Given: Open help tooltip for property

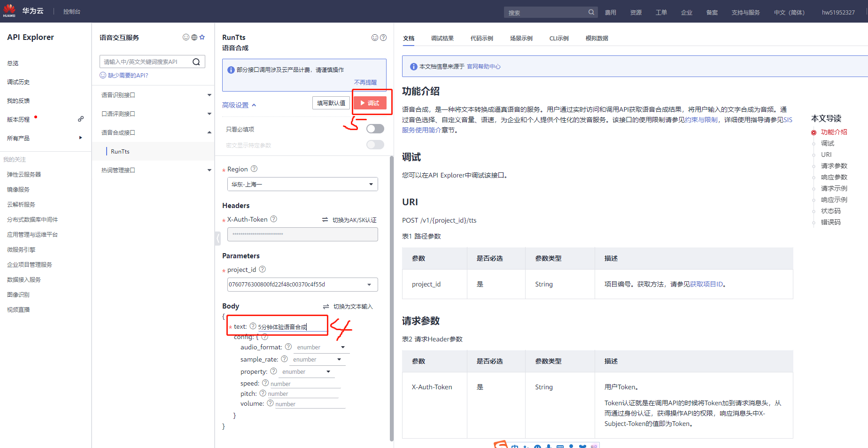Looking at the screenshot, I should (273, 371).
